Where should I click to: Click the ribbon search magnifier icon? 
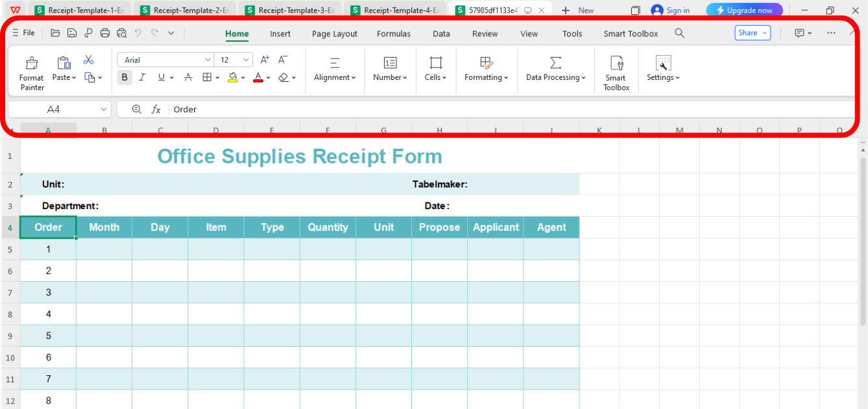pos(679,33)
